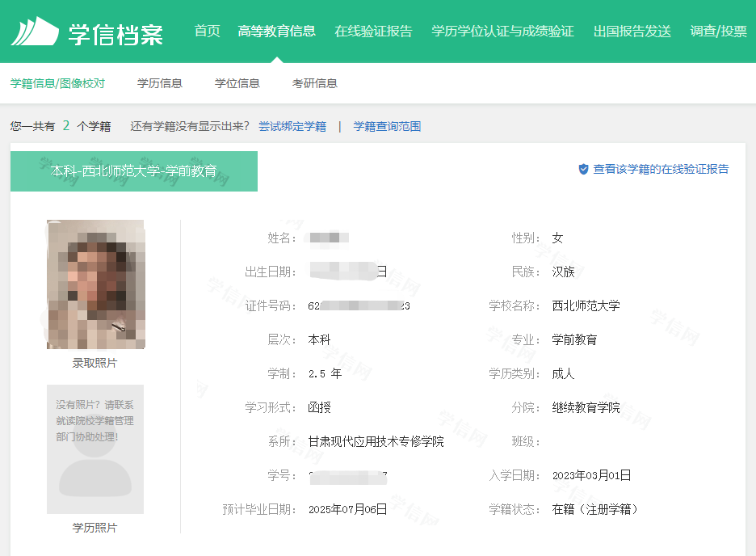756x556 pixels.
Task: Switch to the 学籍信息/图像校对 tab
Action: pos(57,83)
